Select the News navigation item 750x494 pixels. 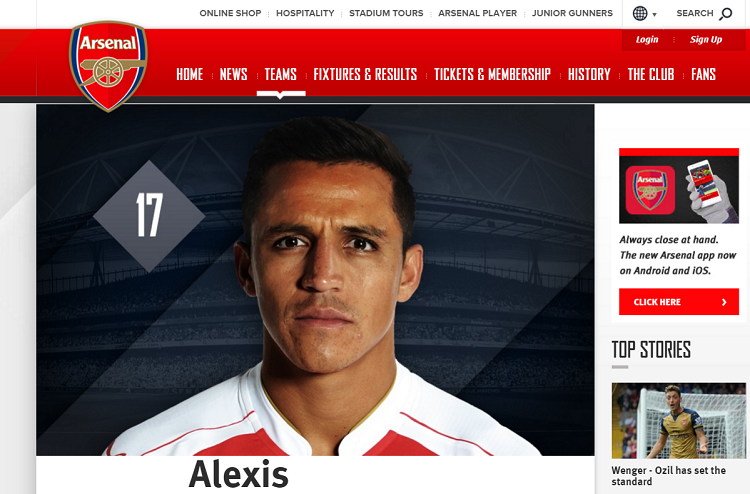233,74
